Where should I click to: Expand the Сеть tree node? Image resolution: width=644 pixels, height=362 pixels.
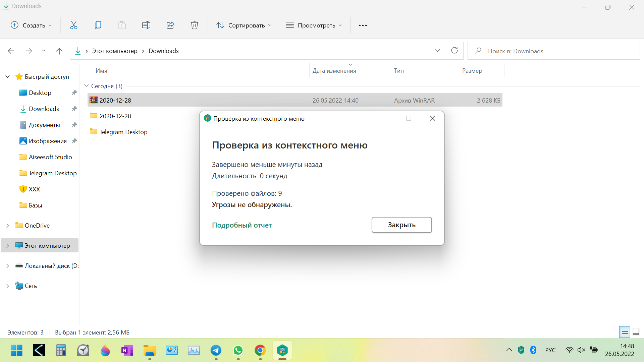(8, 286)
